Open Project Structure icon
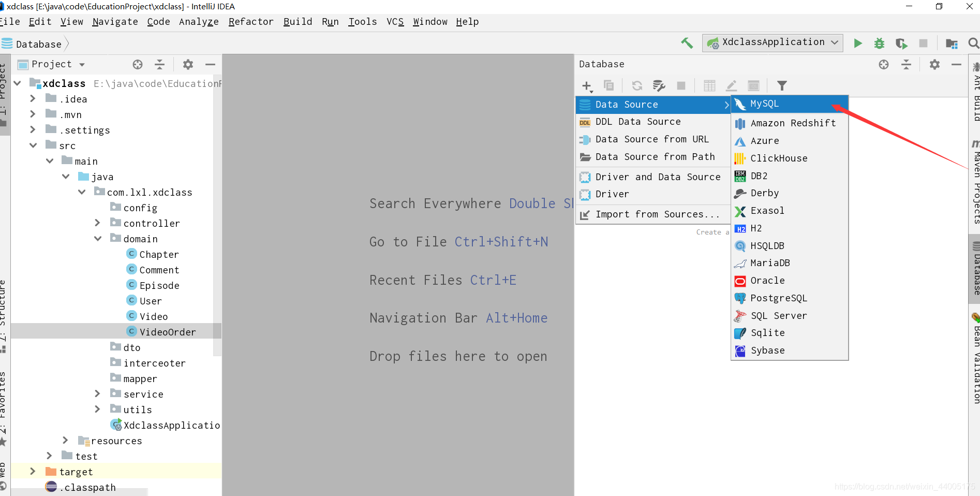This screenshot has width=980, height=496. (952, 43)
